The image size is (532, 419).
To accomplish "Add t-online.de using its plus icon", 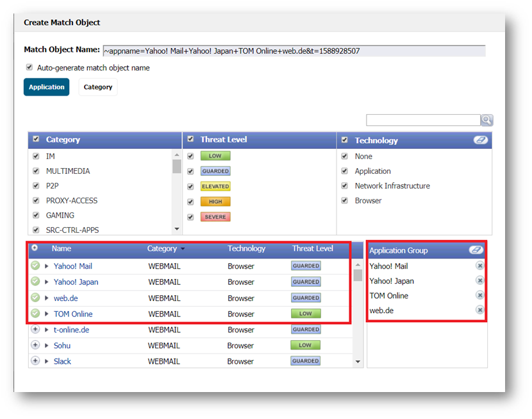I will 35,330.
